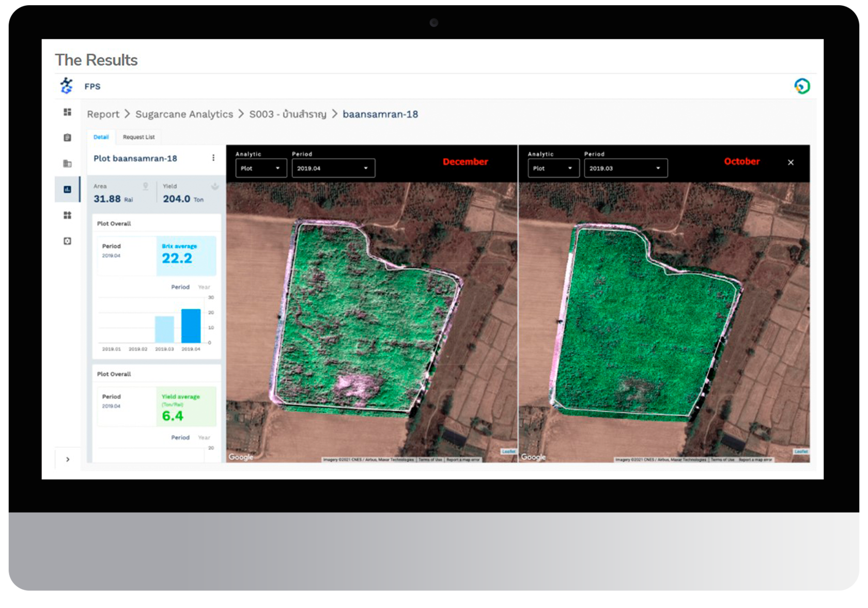868x608 pixels.
Task: Open the Period dropdown showing 2019.03 on October map
Action: (626, 168)
